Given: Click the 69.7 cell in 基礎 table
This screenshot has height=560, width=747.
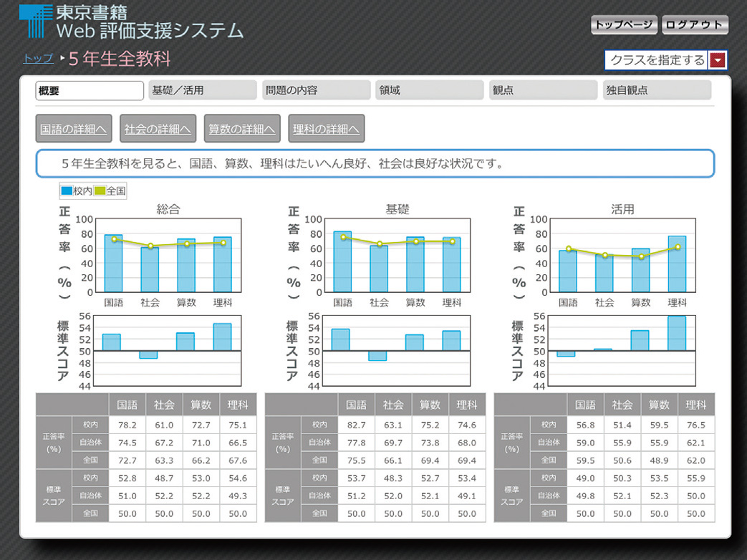Looking at the screenshot, I should (393, 443).
